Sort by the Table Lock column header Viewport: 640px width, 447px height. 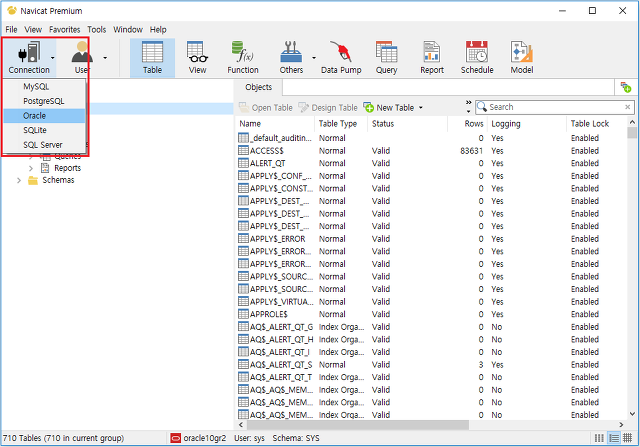(596, 124)
